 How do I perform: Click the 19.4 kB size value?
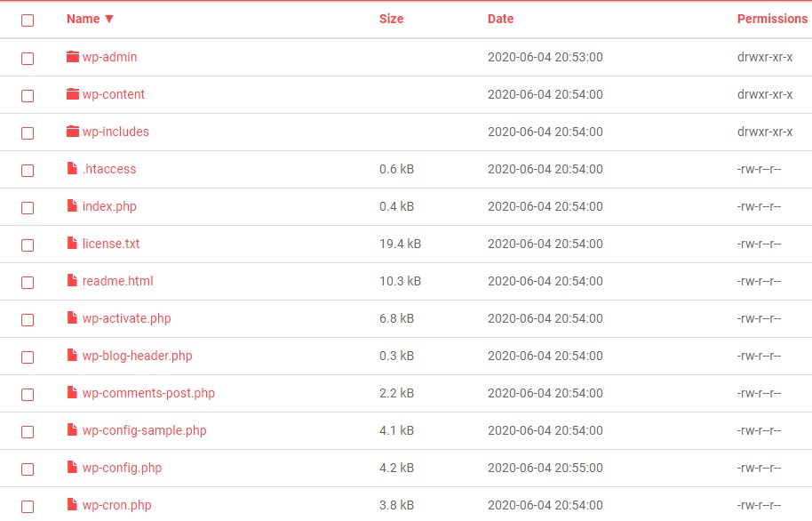400,244
